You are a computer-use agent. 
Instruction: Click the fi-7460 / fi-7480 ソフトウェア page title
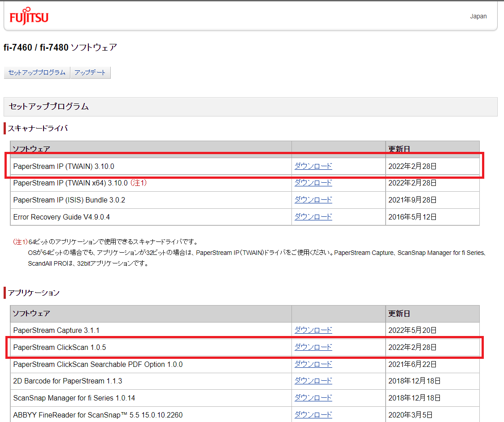pos(60,47)
